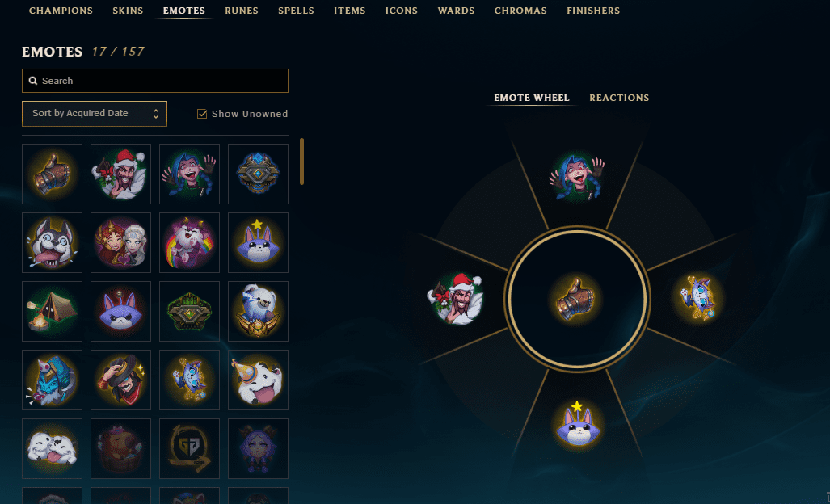Viewport: 830px width, 504px height.
Task: Select the polar bear with gold emblem emote
Action: tap(259, 312)
